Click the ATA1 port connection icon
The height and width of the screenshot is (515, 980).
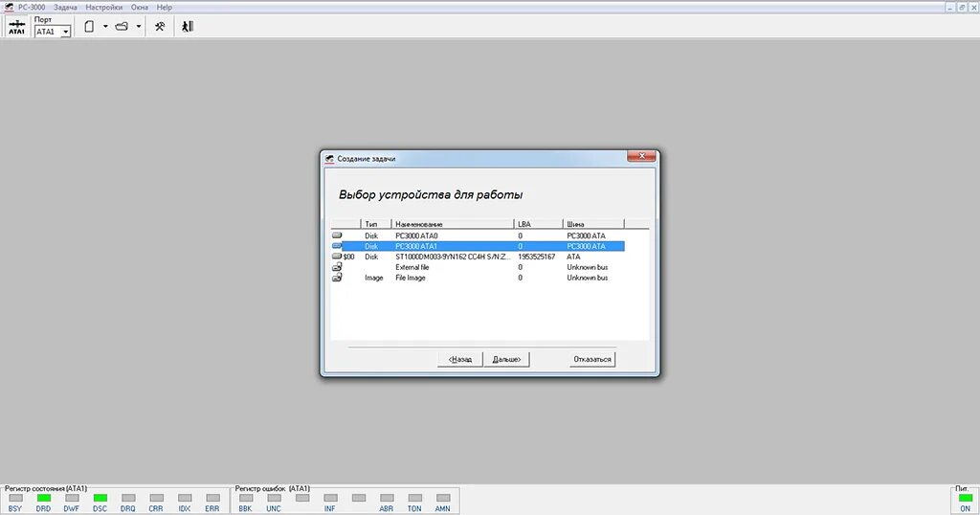pos(17,26)
